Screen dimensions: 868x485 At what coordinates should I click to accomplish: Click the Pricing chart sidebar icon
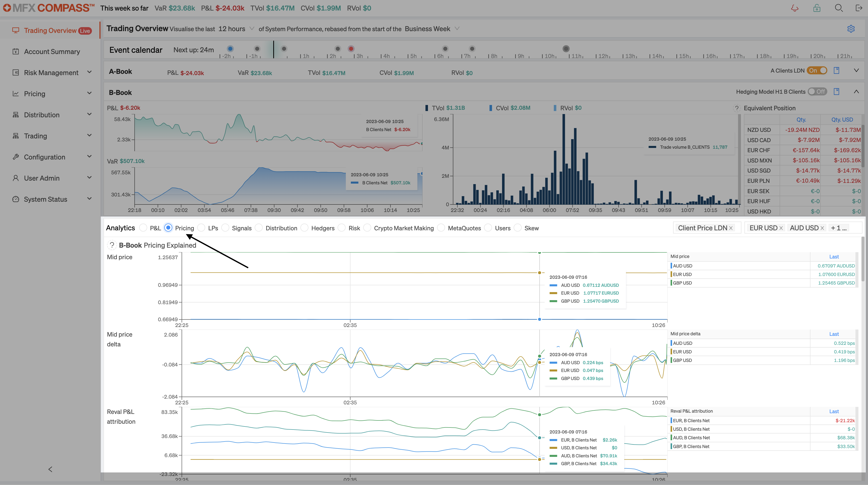pyautogui.click(x=16, y=93)
